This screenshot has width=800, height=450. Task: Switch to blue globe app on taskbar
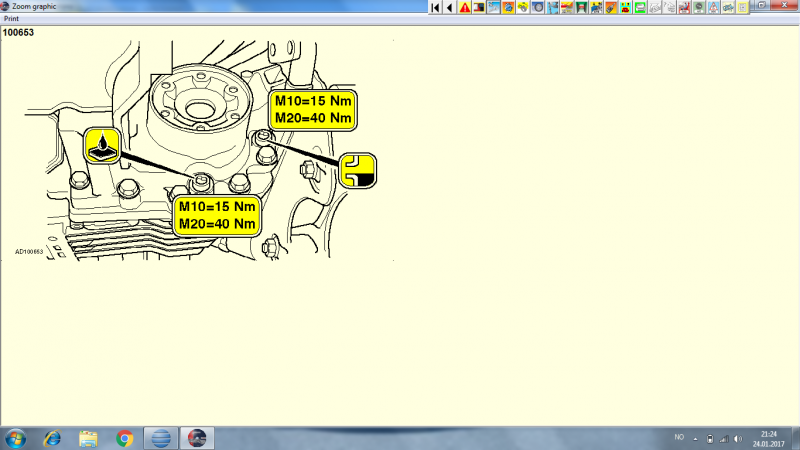[x=159, y=438]
